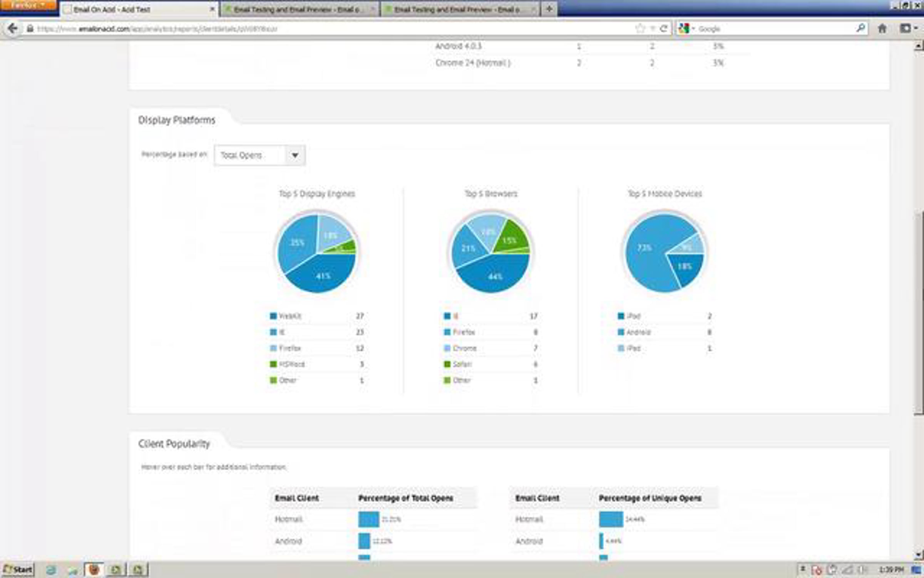
Task: Click the reload page icon
Action: pos(664,29)
